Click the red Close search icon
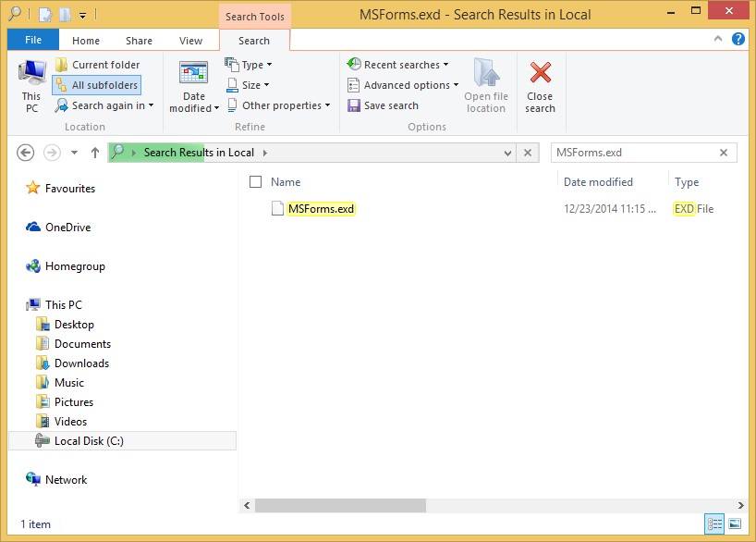The height and width of the screenshot is (542, 756). point(540,73)
